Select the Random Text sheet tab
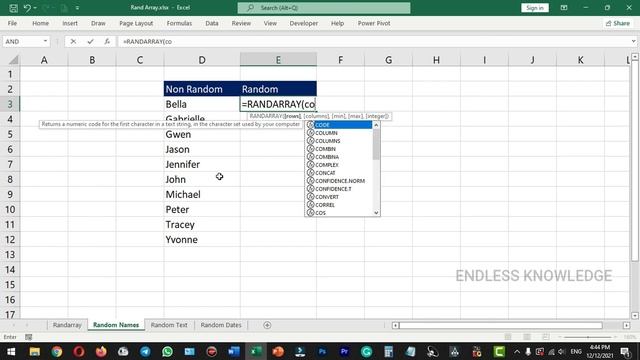Viewport: 640px width, 360px height. click(169, 325)
